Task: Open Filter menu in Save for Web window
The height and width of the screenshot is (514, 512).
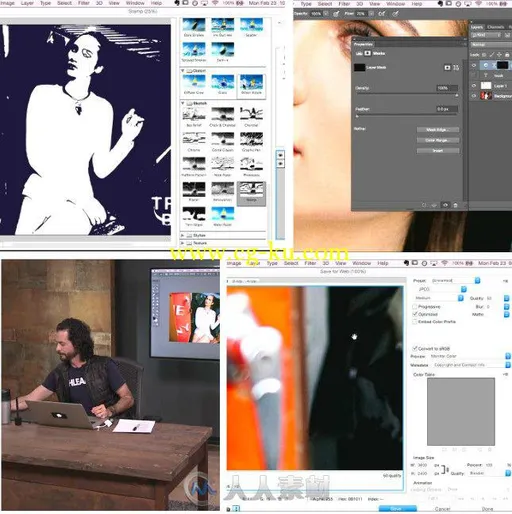Action: point(310,263)
